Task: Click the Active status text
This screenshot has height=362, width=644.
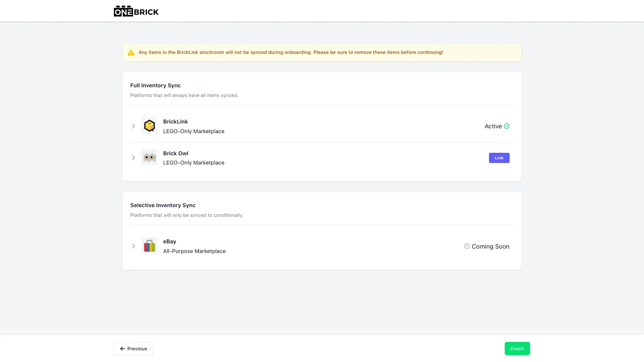Action: coord(493,126)
